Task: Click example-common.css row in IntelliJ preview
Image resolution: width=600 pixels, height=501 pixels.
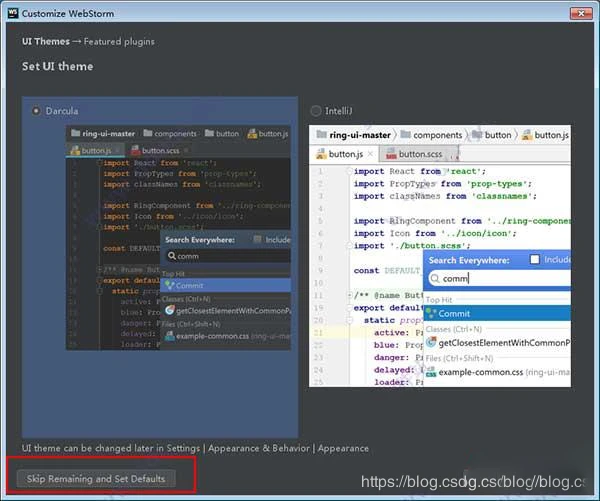Action: pos(497,372)
